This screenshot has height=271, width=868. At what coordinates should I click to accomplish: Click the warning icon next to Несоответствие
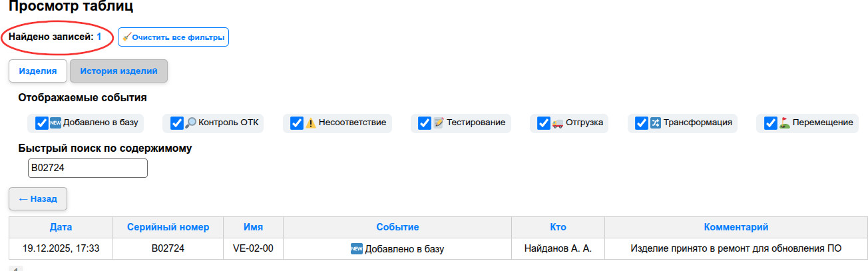click(x=310, y=123)
